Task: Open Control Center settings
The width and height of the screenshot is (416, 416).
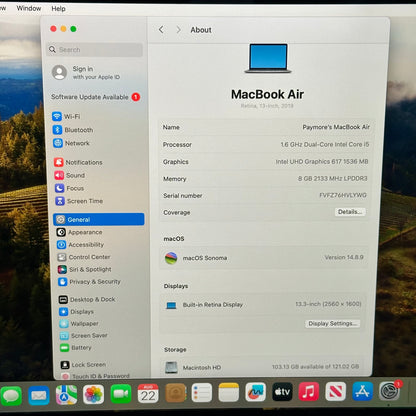Action: click(84, 257)
